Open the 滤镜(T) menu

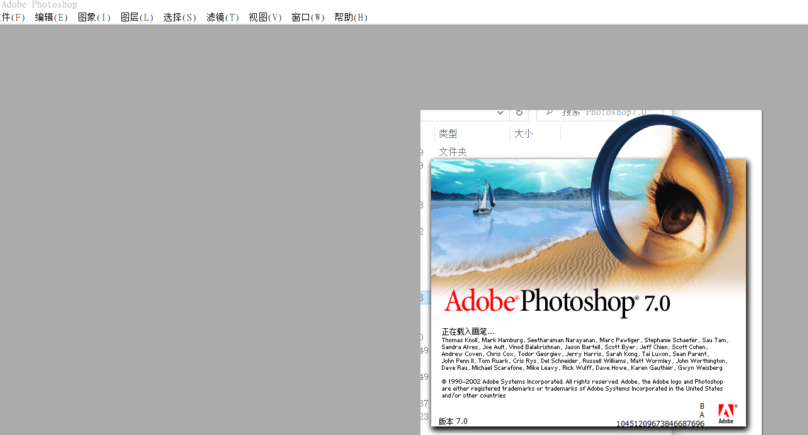223,17
